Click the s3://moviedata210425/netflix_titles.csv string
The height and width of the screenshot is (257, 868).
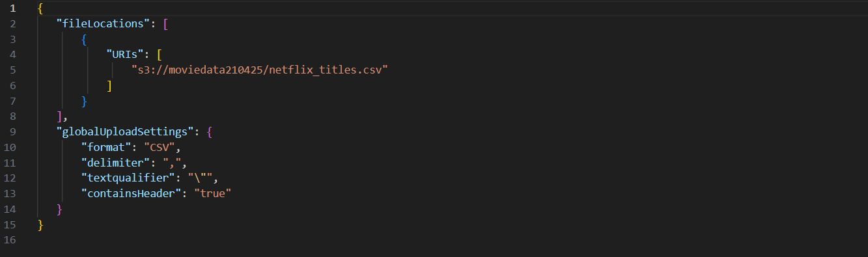[x=259, y=70]
